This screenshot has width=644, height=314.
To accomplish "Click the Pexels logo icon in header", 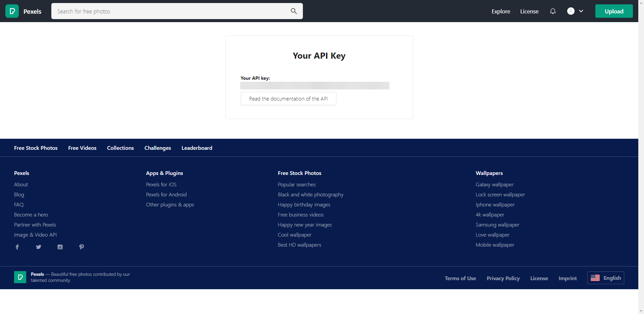I will [12, 11].
